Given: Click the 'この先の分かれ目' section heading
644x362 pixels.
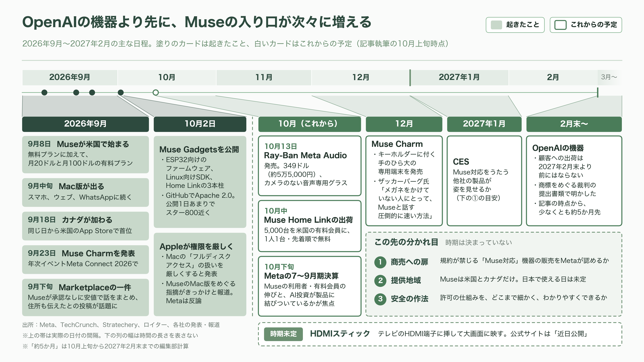Looking at the screenshot, I should 406,242.
